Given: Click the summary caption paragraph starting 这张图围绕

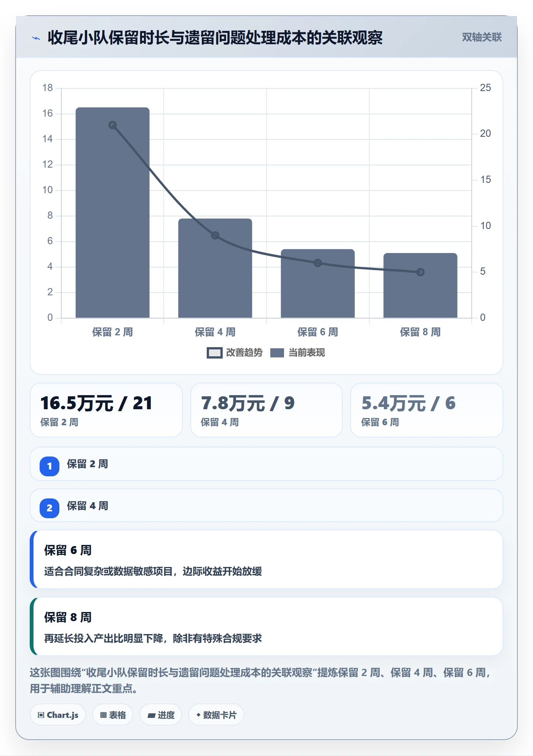Looking at the screenshot, I should (x=260, y=681).
